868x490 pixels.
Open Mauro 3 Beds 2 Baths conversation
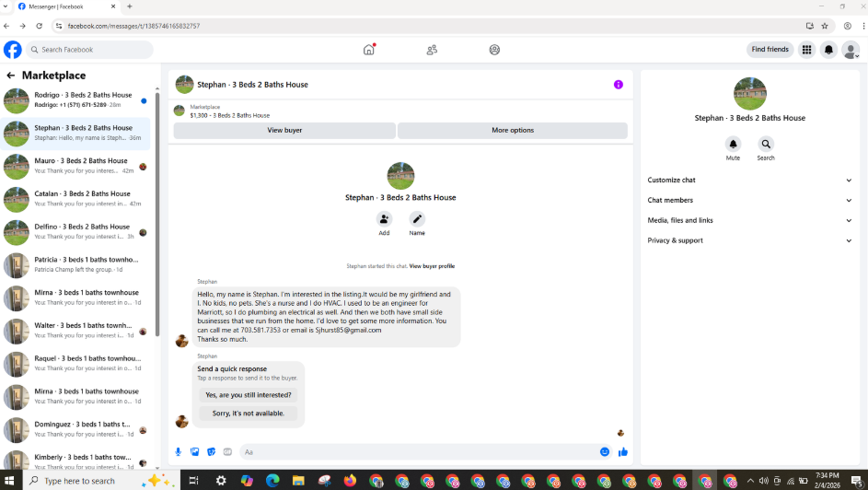pyautogui.click(x=75, y=166)
